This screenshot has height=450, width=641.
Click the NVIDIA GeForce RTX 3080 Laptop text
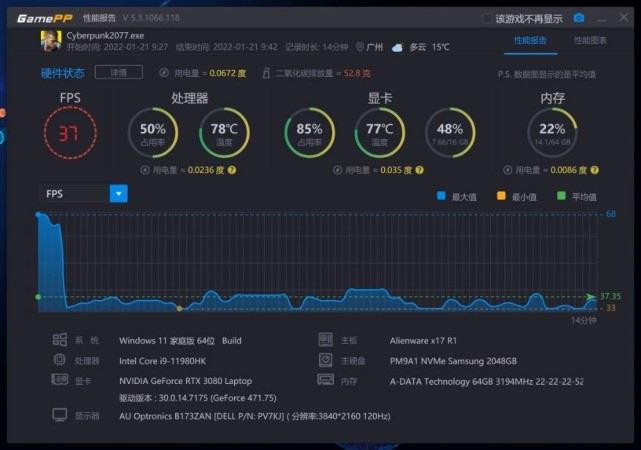pyautogui.click(x=186, y=381)
